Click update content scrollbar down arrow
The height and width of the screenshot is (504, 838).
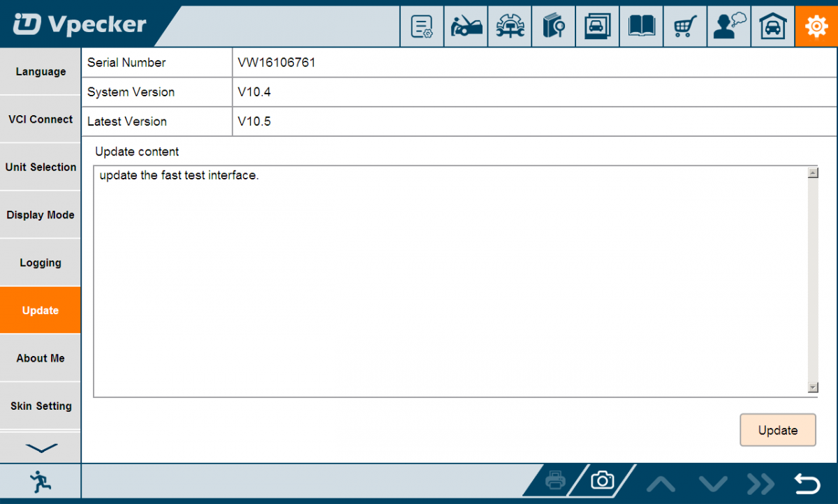812,387
